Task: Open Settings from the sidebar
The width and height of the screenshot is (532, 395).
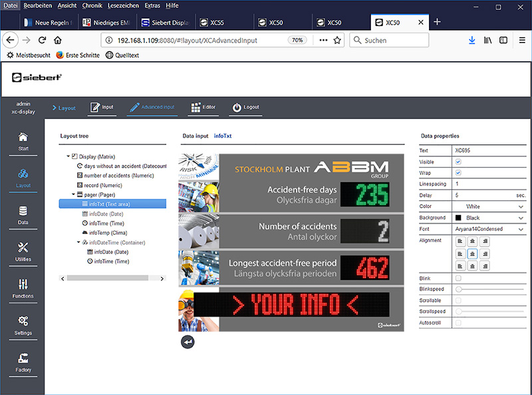Action: (x=23, y=324)
